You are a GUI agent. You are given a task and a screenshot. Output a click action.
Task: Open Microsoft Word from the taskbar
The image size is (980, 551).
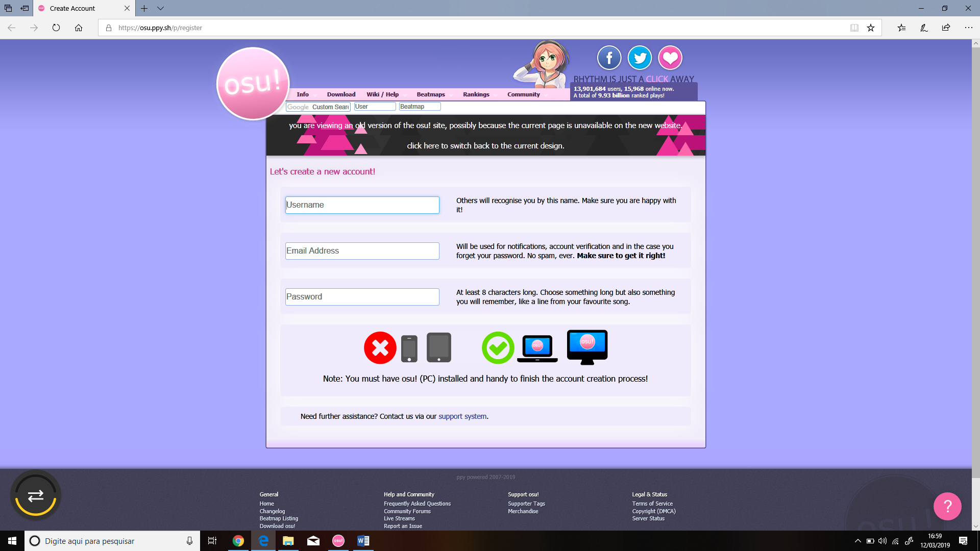click(363, 541)
